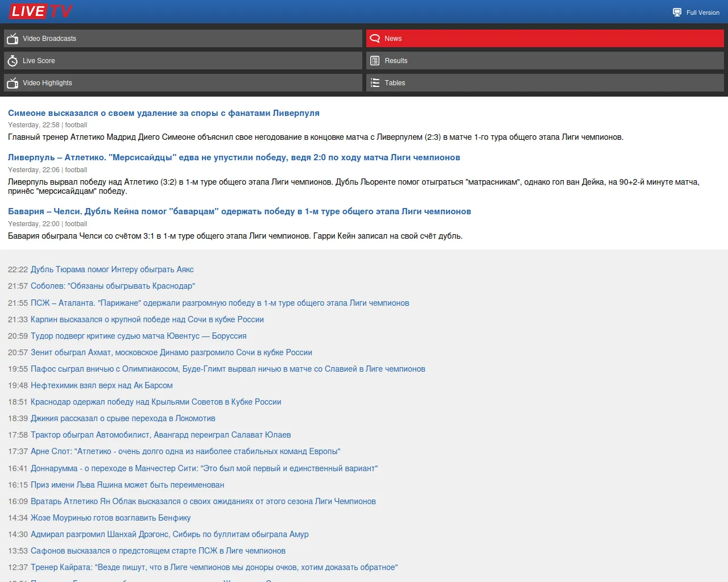Open 21:33 Карпин news about Сочи win
The width and height of the screenshot is (728, 582).
[147, 319]
